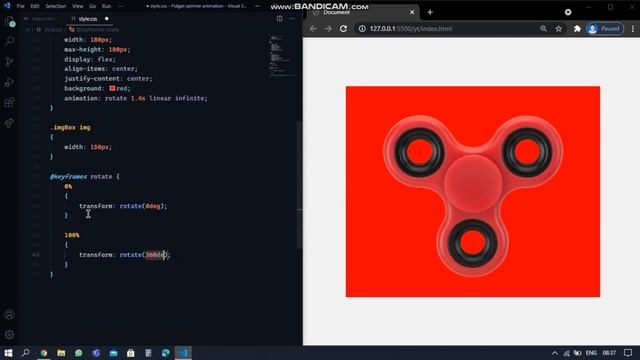This screenshot has width=640, height=360.
Task: Open Calculator from the taskbar
Action: [148, 353]
